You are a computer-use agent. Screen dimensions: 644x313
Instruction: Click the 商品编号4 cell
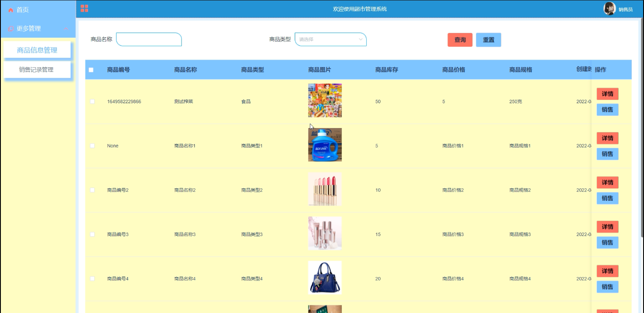[x=118, y=279]
